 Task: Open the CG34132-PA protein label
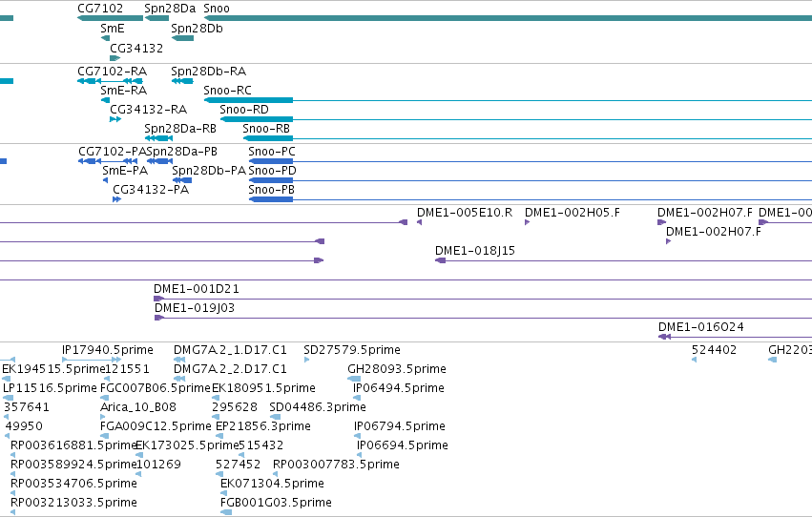tap(151, 190)
